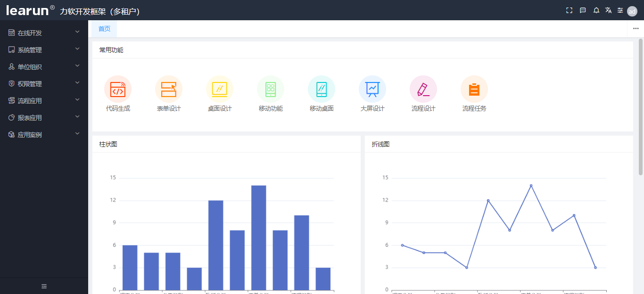Open the language translation icon
This screenshot has width=644, height=294.
609,10
